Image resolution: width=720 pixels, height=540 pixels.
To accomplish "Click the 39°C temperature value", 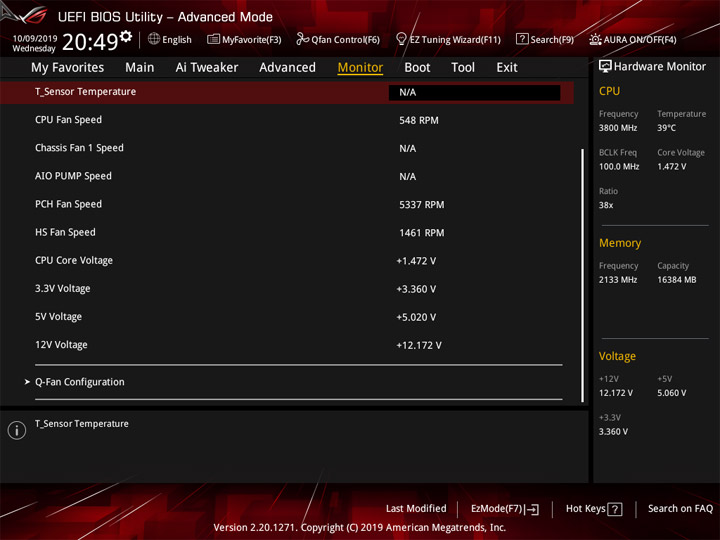I will pos(666,128).
